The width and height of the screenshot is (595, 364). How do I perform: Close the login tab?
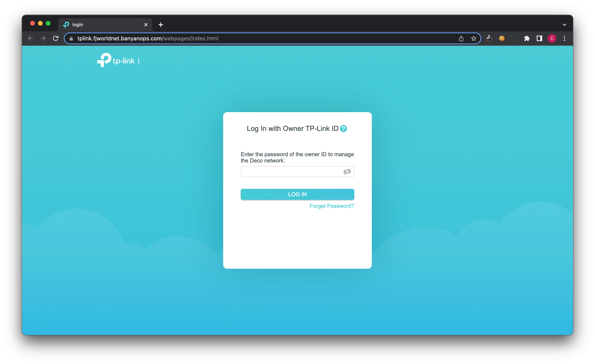[x=146, y=25]
